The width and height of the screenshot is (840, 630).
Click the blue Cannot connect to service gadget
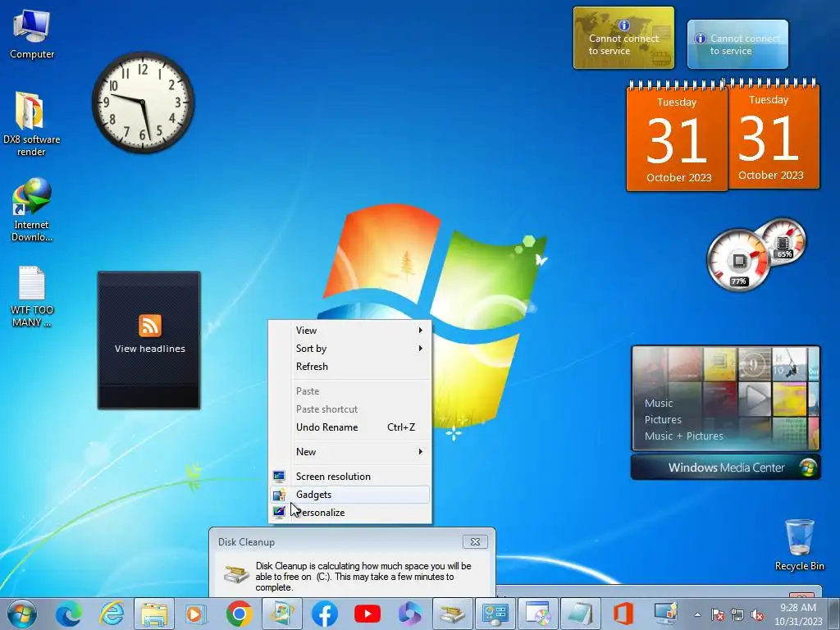pyautogui.click(x=737, y=44)
